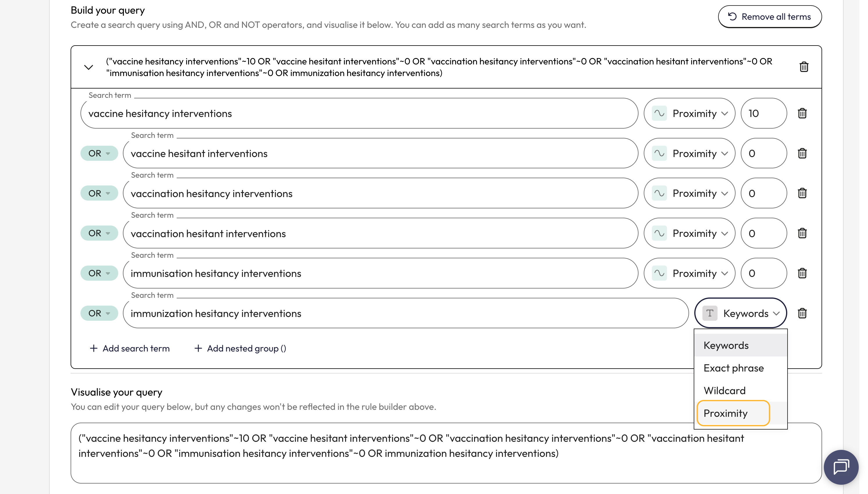The width and height of the screenshot is (868, 494).
Task: Focus 'vaccine hesitancy interventions' search term field
Action: (x=359, y=113)
